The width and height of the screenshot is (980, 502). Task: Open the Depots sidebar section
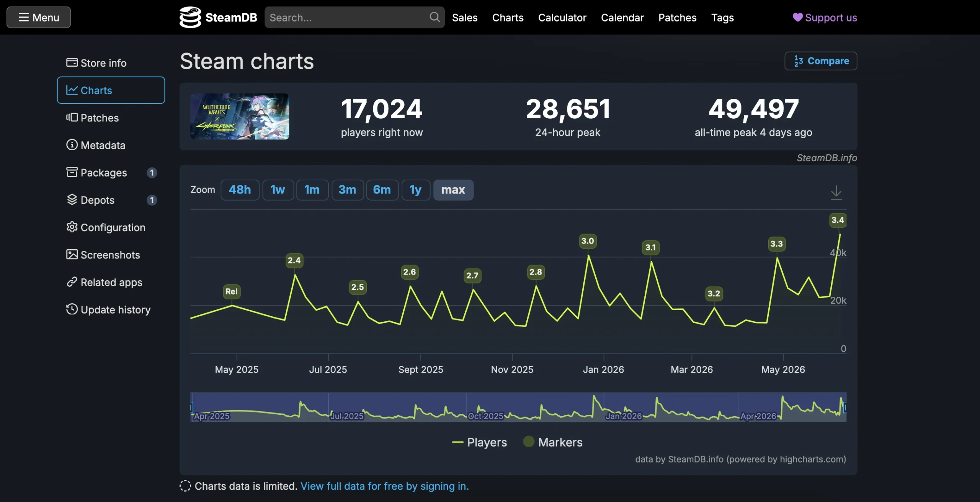click(x=111, y=200)
